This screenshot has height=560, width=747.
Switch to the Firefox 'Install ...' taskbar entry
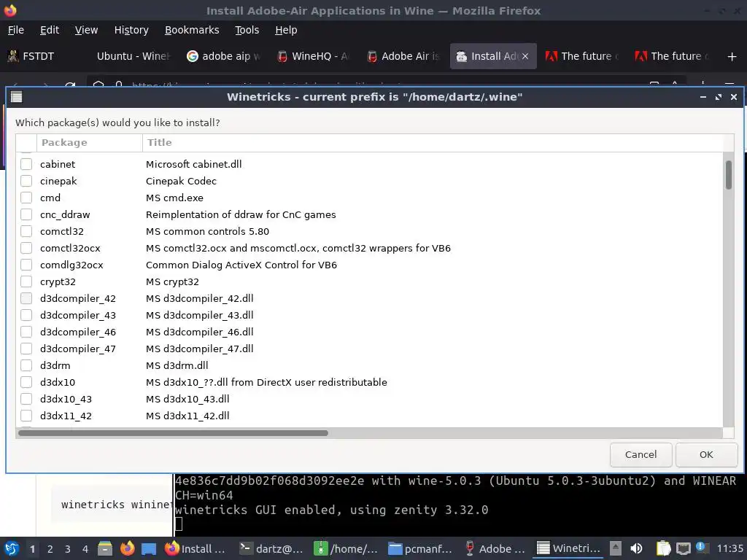[x=195, y=548]
